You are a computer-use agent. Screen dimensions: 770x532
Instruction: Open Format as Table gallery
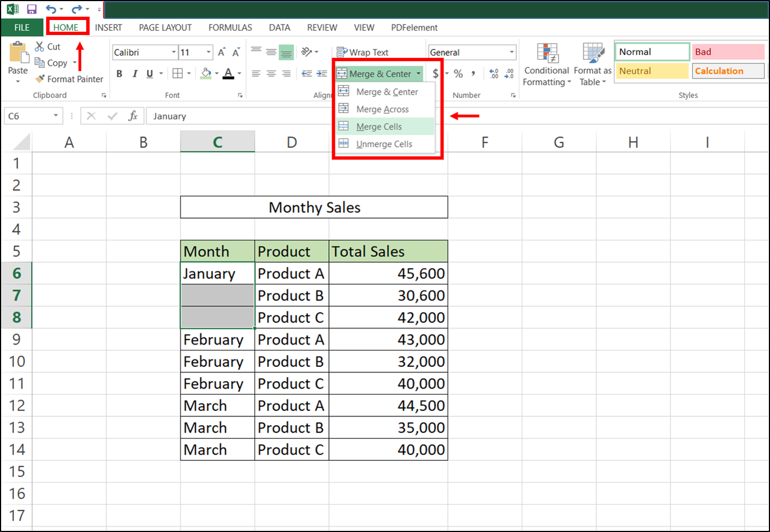(x=593, y=65)
